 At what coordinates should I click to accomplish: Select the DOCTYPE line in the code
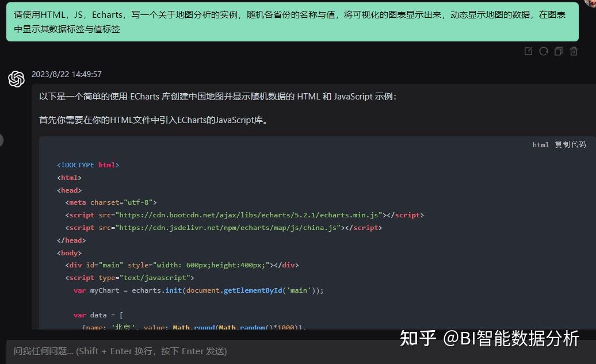(x=89, y=164)
